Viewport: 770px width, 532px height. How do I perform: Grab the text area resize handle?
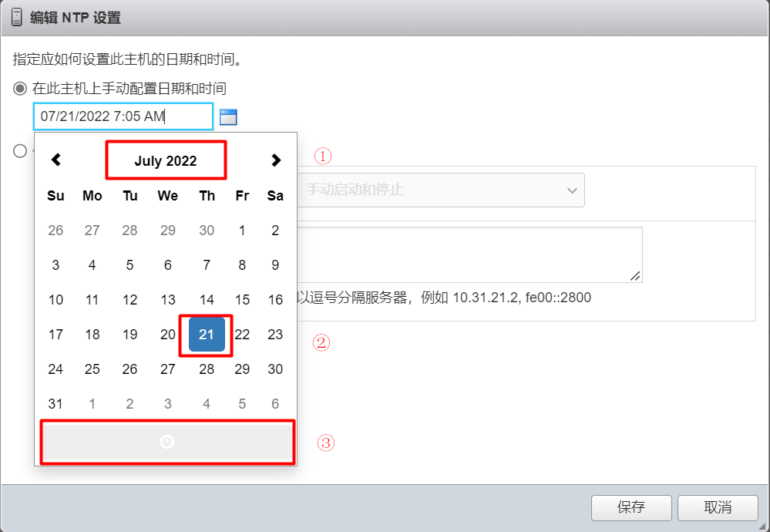[x=635, y=276]
